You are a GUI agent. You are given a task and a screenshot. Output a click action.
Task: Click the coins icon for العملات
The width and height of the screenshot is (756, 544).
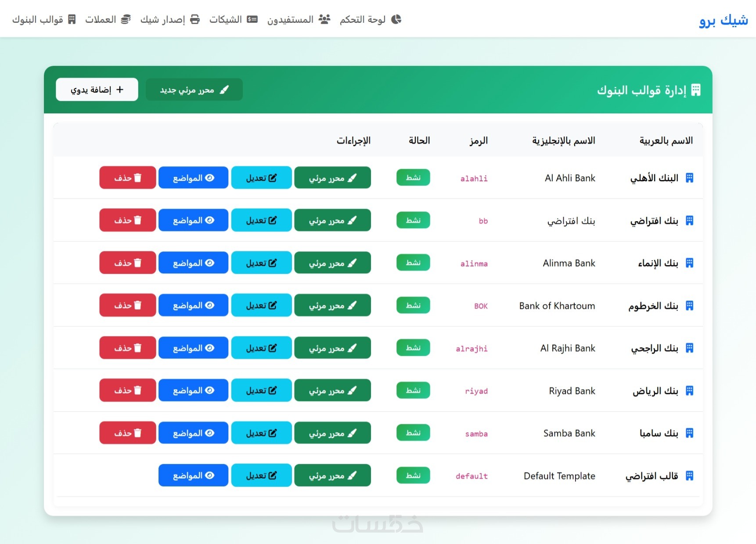(126, 19)
